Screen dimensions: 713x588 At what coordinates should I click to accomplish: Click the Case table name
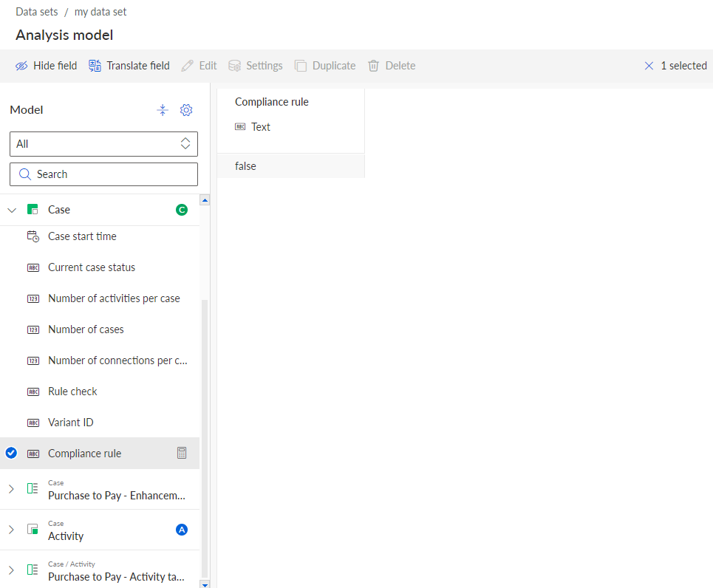[x=59, y=210]
